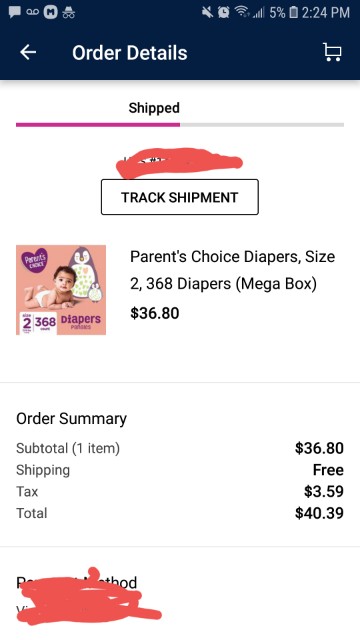This screenshot has width=360, height=640.
Task: Click the pink shipment progress bar
Action: coord(98,124)
